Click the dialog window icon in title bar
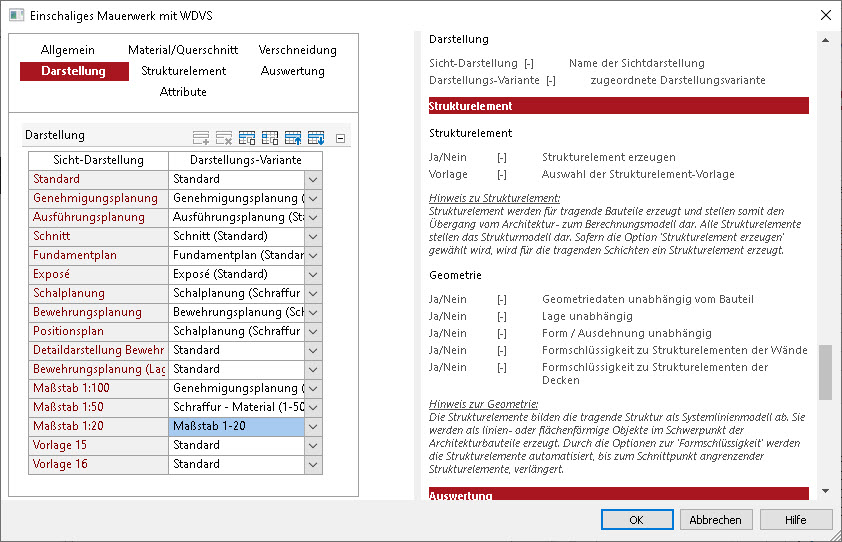Image resolution: width=842 pixels, height=542 pixels. 17,15
